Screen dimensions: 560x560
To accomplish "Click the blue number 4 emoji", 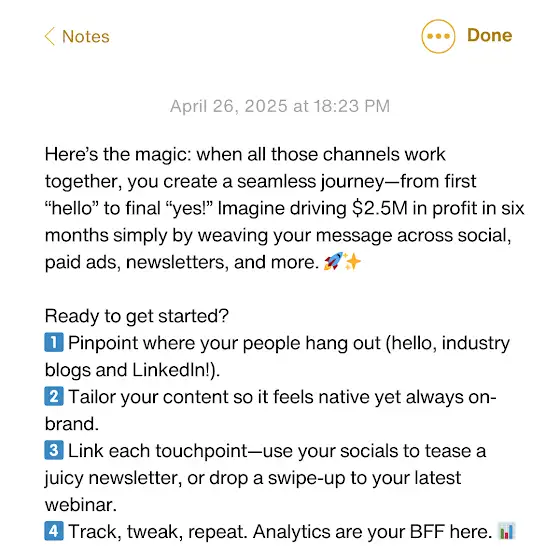I will pyautogui.click(x=54, y=531).
